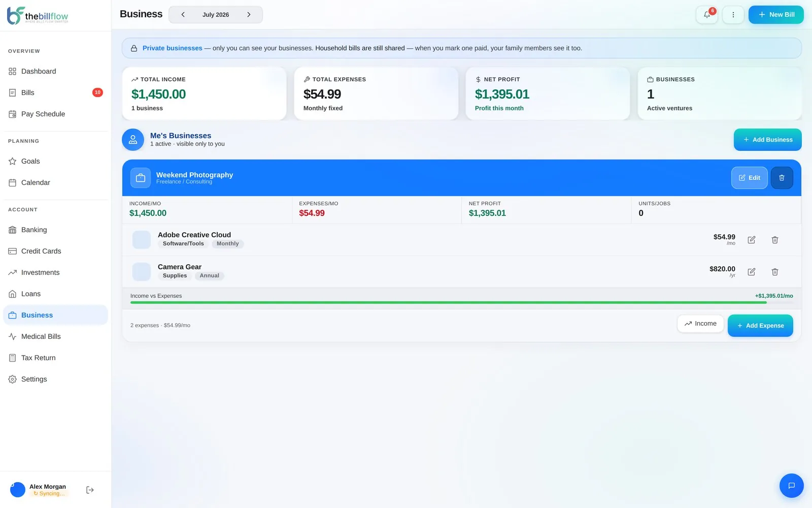Delete the Adobe Creative Cloud expense

pyautogui.click(x=775, y=240)
